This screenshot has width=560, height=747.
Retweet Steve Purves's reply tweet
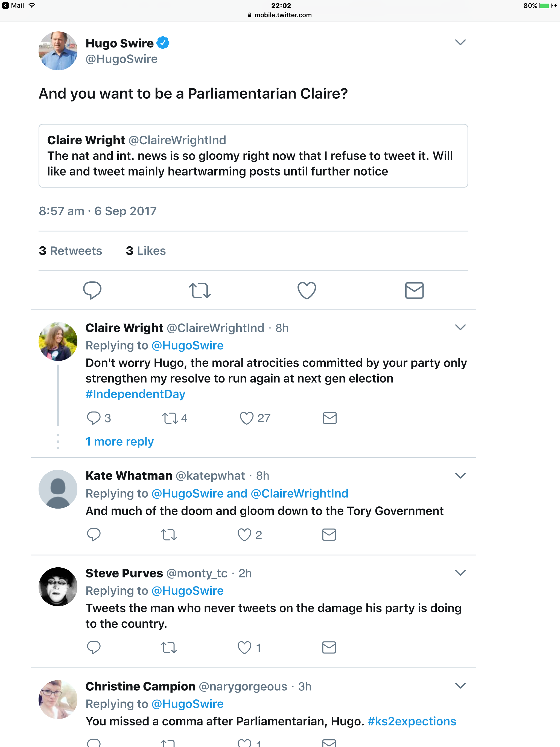168,648
